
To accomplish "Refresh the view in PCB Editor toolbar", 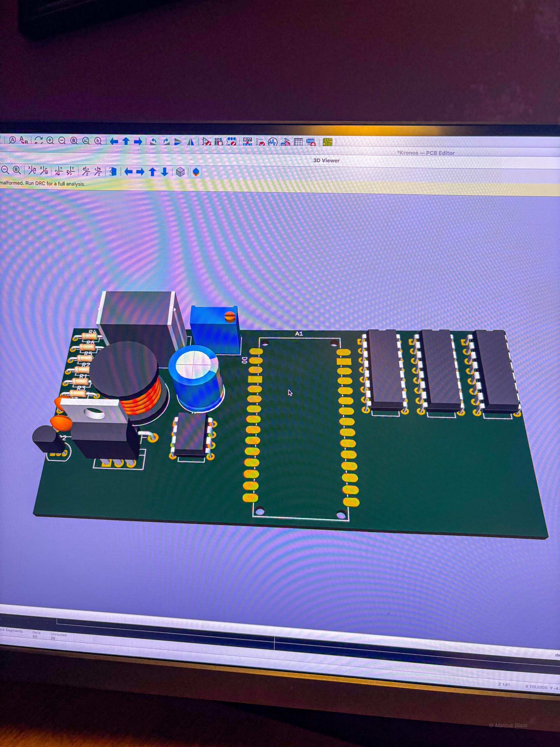I will (38, 140).
